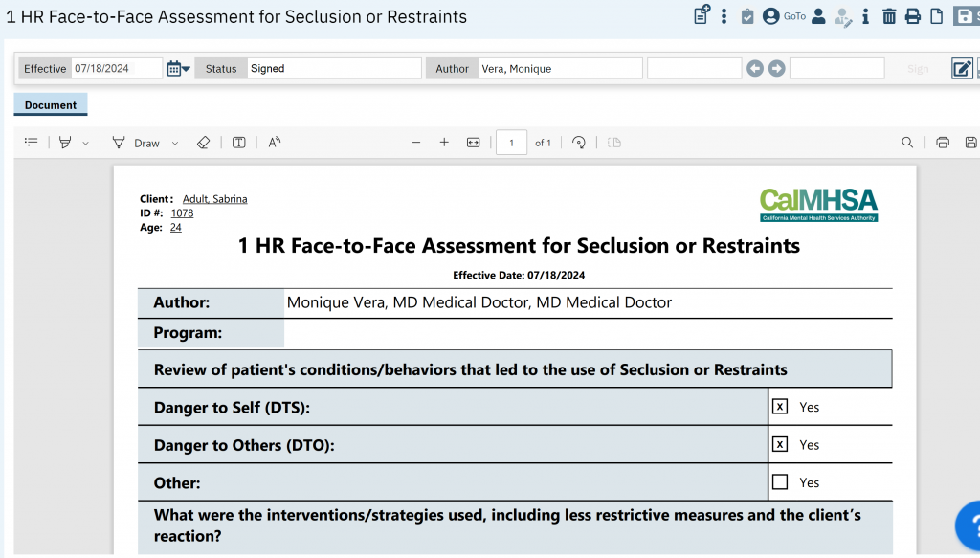
Task: Open the Effective date calendar dropdown
Action: pos(176,68)
